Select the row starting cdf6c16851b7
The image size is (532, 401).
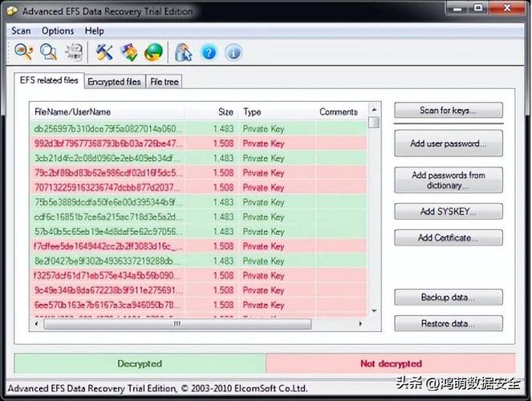pyautogui.click(x=198, y=217)
